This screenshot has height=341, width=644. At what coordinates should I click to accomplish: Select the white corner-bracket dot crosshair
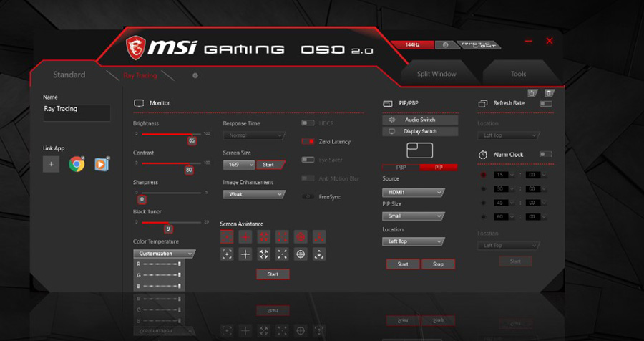[227, 254]
